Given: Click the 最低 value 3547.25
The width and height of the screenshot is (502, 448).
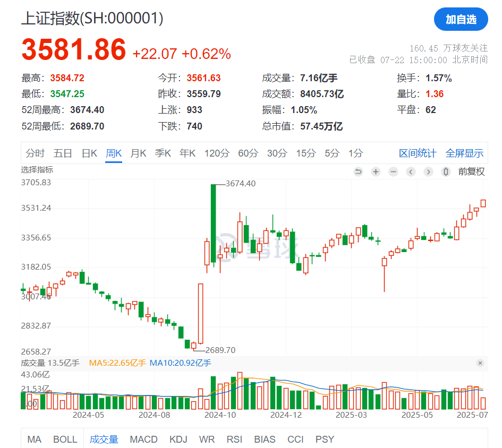Looking at the screenshot, I should click(67, 94).
